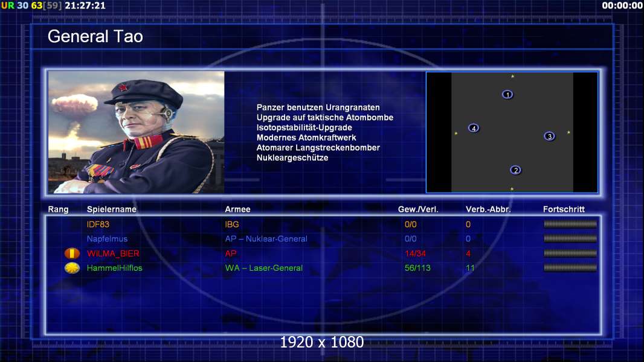Click General Tao portrait image

(137, 132)
